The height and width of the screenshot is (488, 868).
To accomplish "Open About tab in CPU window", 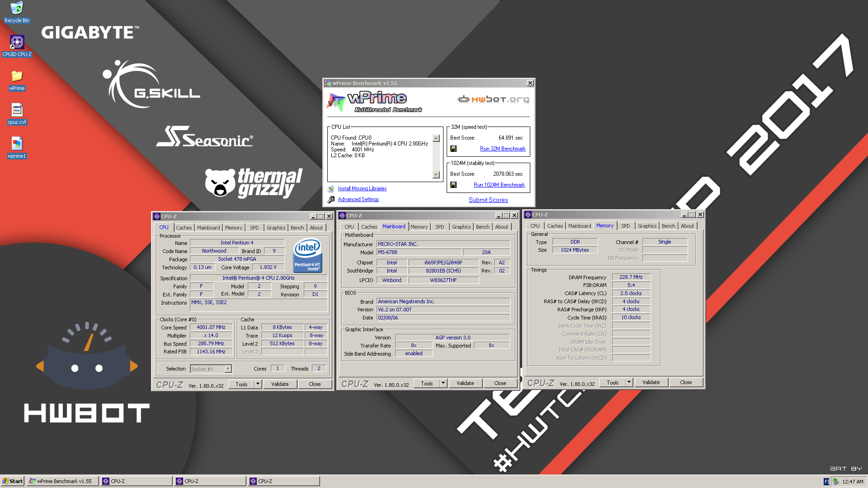I will coord(316,228).
